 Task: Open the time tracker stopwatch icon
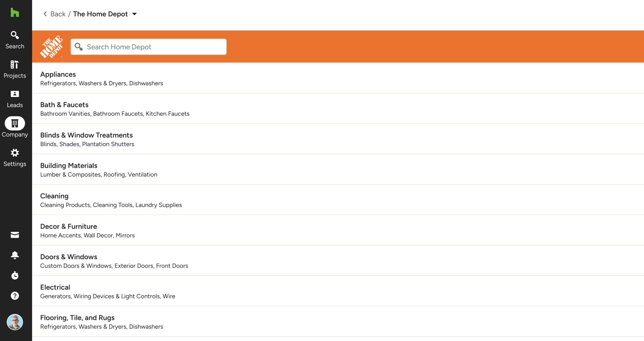(x=15, y=275)
